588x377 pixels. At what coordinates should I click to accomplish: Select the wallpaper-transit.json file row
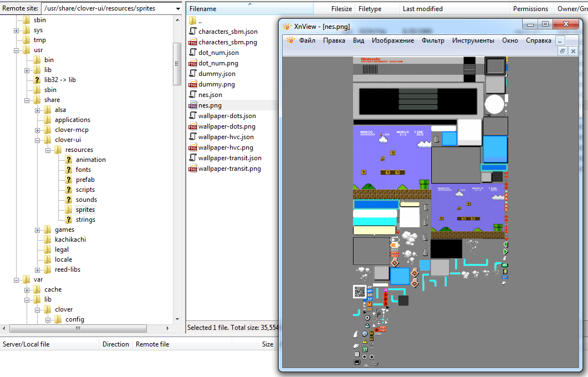(231, 157)
